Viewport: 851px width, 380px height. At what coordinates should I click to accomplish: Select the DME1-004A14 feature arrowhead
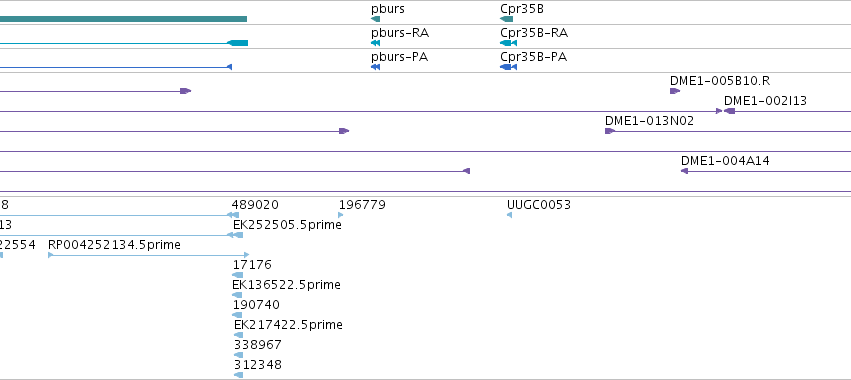(684, 171)
